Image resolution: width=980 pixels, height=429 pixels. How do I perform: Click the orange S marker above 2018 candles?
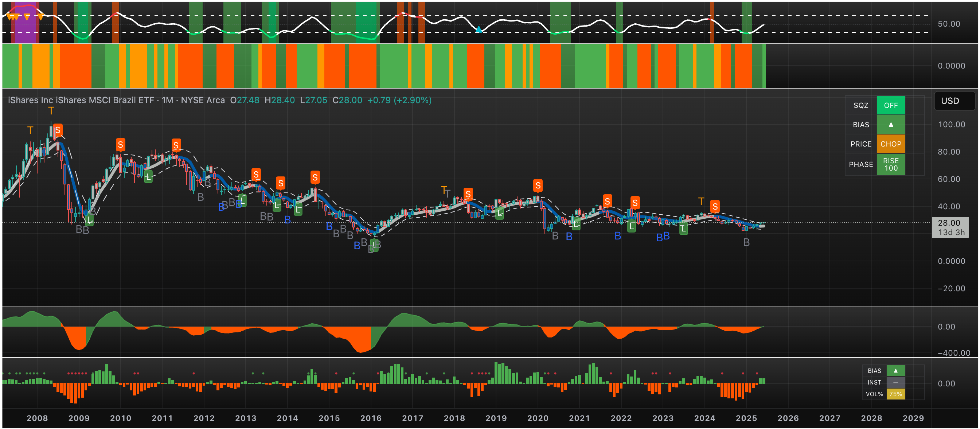[x=468, y=194]
